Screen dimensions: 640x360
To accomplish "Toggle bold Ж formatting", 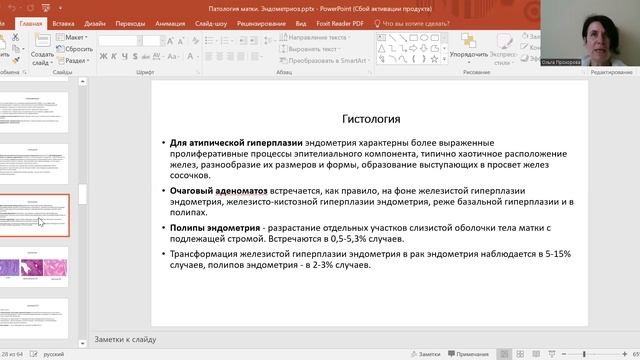I will (103, 56).
